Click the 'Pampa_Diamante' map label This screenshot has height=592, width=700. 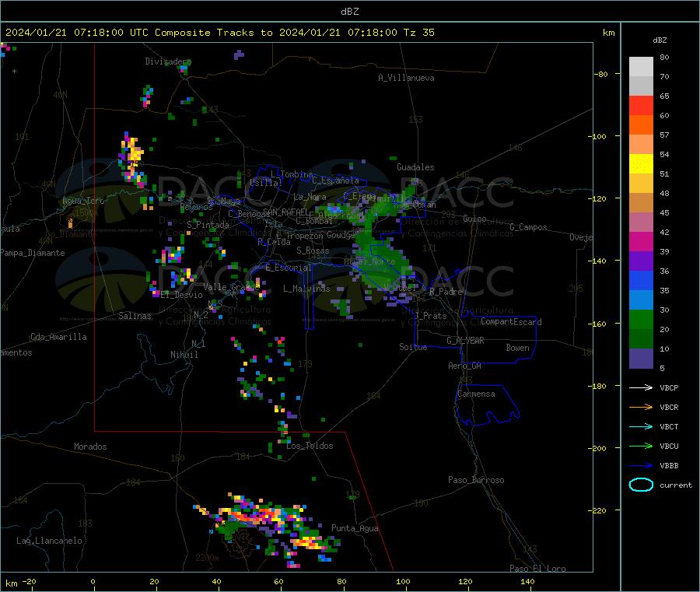coord(32,253)
